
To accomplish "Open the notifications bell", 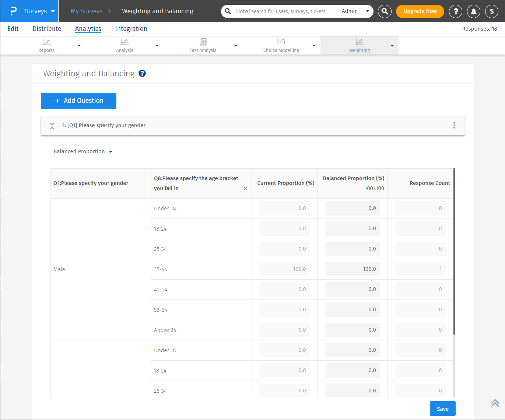I will pyautogui.click(x=474, y=11).
